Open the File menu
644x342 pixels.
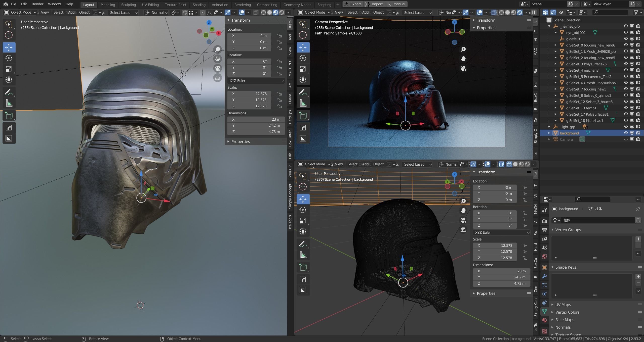pos(14,4)
